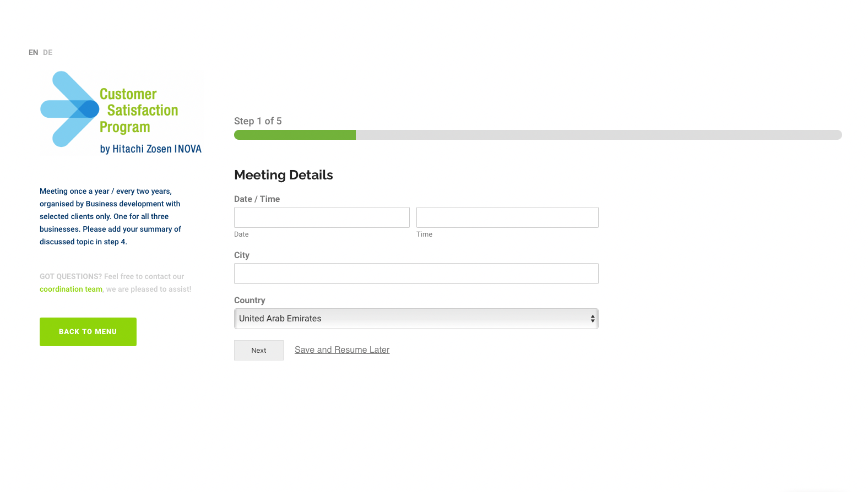Open the coordination team link
This screenshot has height=492, width=868.
pos(71,289)
